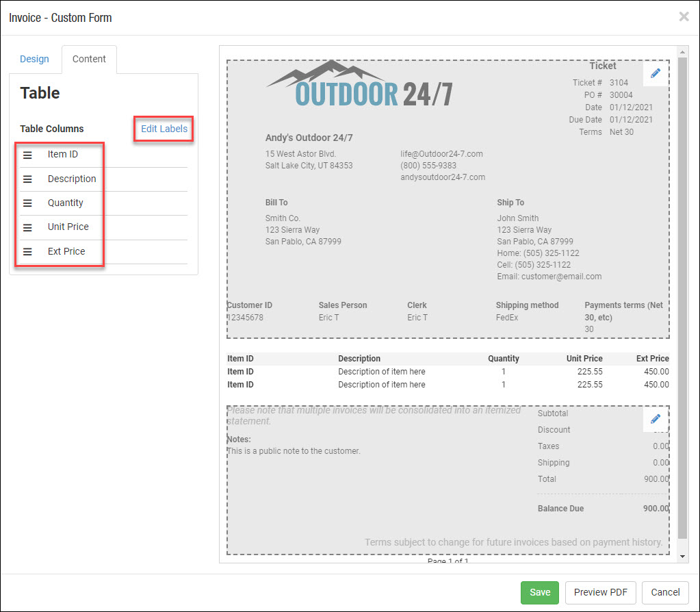Click the drag handle icon for Ext Price
Screen dimensions: 700x612
tap(27, 251)
